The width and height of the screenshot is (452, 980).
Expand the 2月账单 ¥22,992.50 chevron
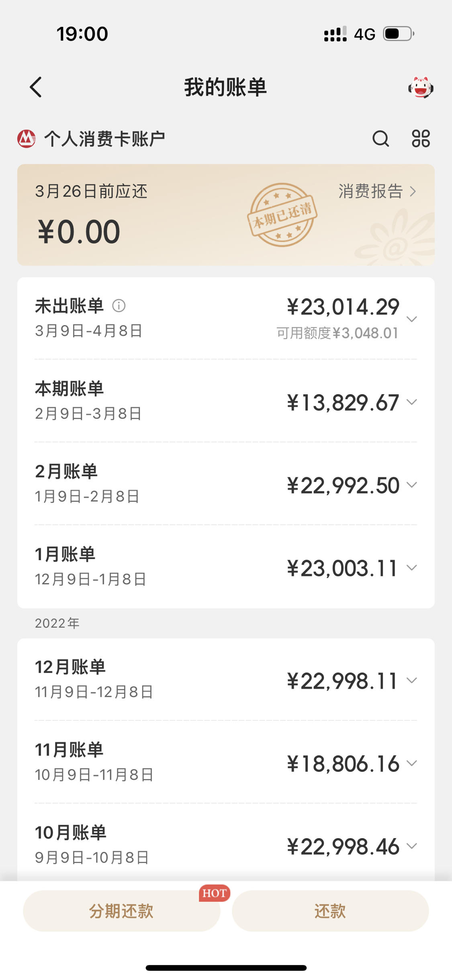412,485
